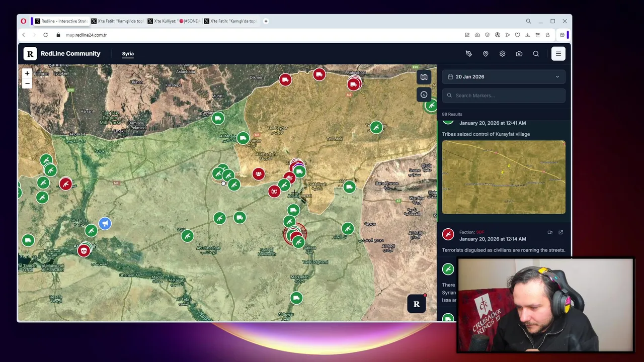Click the '88 Results' count text
Viewport: 644px width, 362px height.
click(x=452, y=114)
